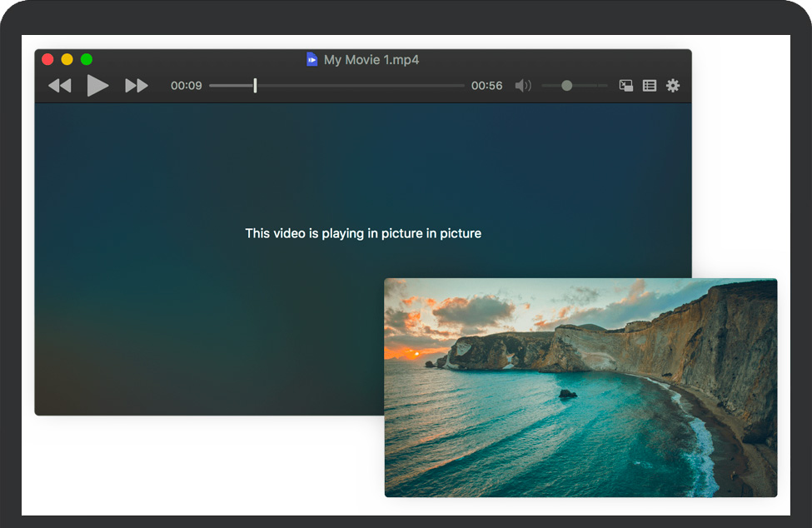Open settings with the gear icon
This screenshot has width=812, height=528.
[x=673, y=86]
